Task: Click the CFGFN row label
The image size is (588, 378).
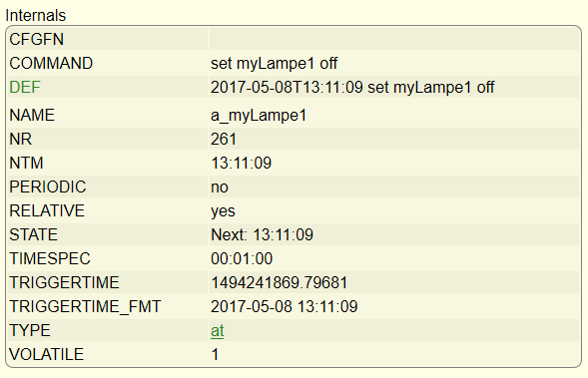Action: point(36,39)
